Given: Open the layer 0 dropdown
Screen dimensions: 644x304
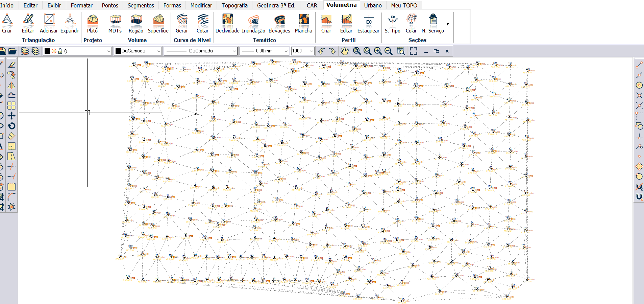Looking at the screenshot, I should (x=108, y=51).
